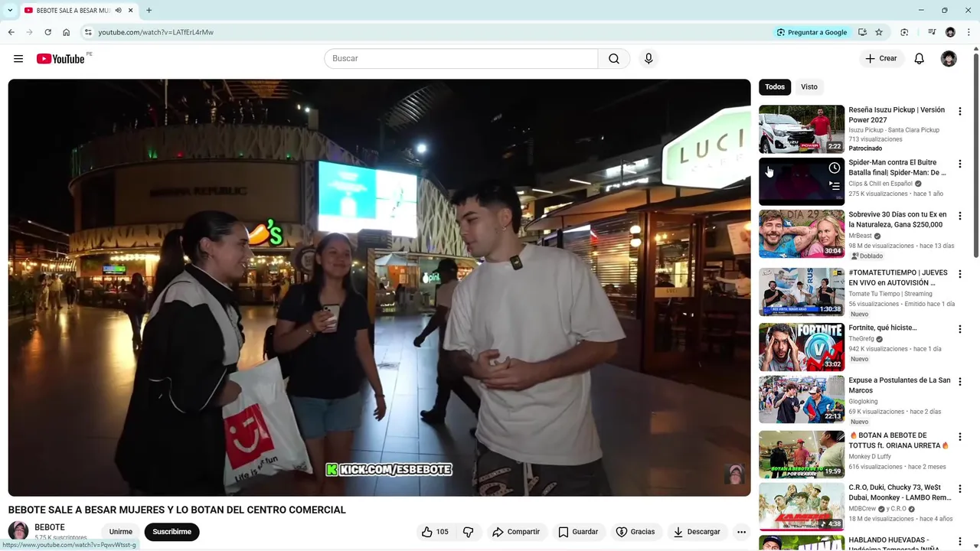Click the Descargar button
Screen dimensions: 980x551
(x=697, y=532)
